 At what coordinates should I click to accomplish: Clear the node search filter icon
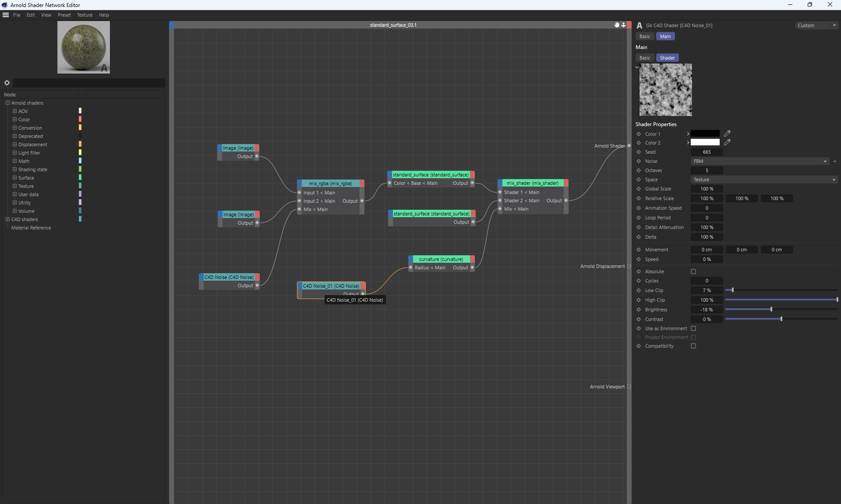(7, 83)
